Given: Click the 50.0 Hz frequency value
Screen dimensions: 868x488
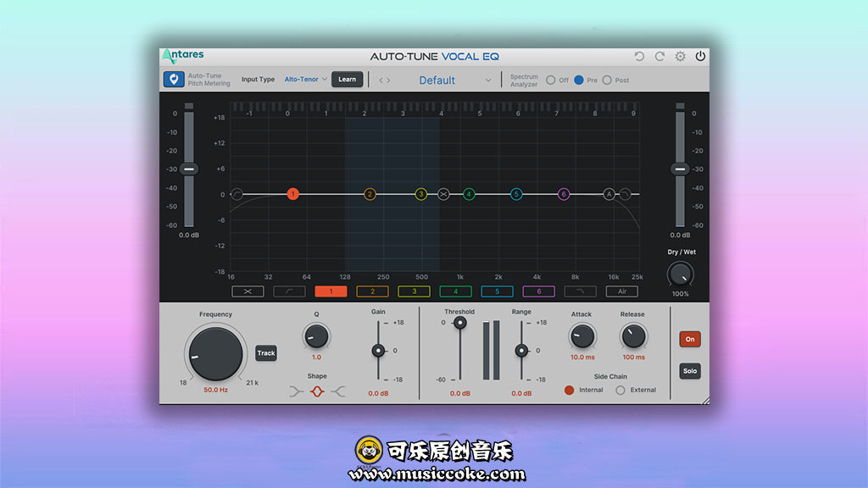Looking at the screenshot, I should click(x=215, y=390).
